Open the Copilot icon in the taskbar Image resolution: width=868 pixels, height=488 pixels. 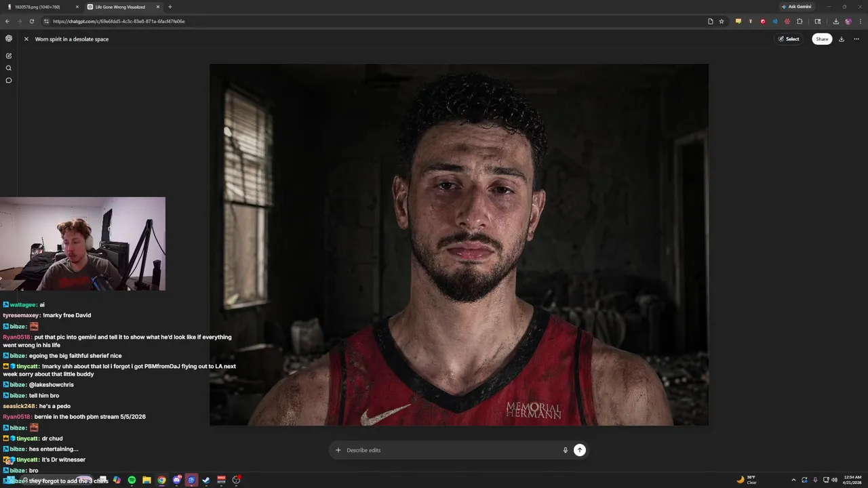(x=117, y=480)
